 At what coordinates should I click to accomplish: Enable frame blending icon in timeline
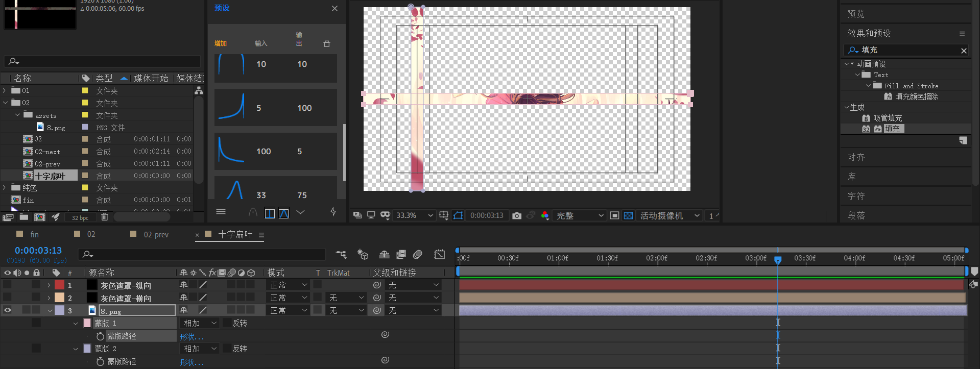(x=401, y=254)
